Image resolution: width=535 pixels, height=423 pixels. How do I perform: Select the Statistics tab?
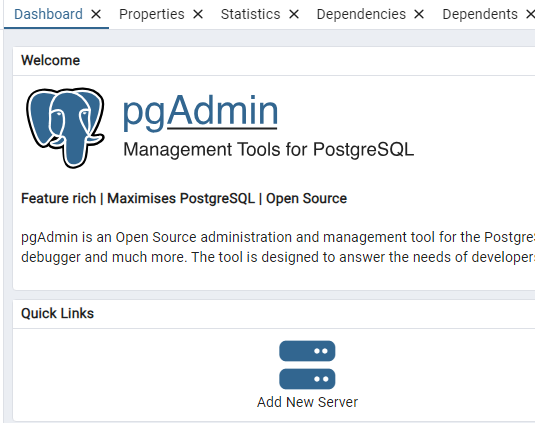tap(250, 14)
